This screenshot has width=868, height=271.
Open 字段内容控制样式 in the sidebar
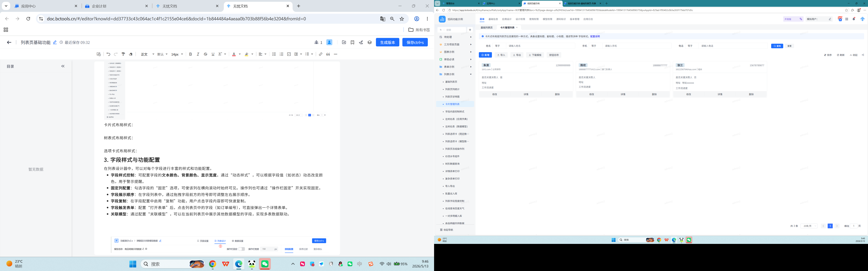click(x=455, y=112)
